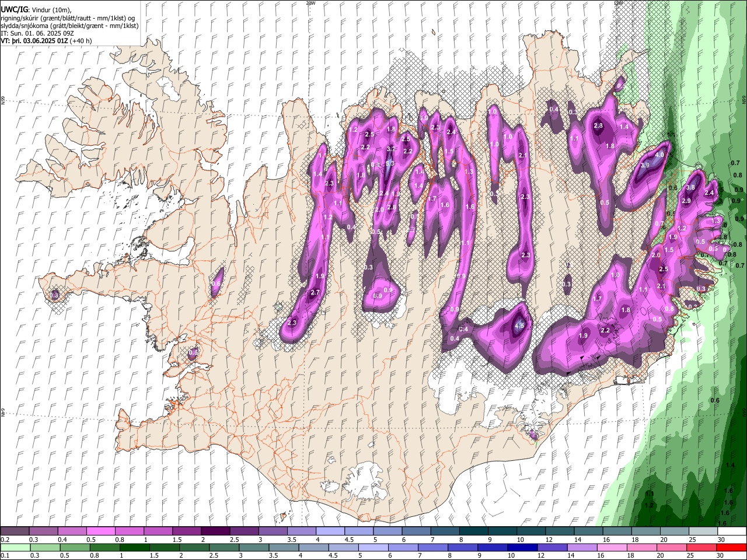Select the light green 0.3 rain legend swatch
Viewport: 747px width, 560px height.
coord(45,548)
